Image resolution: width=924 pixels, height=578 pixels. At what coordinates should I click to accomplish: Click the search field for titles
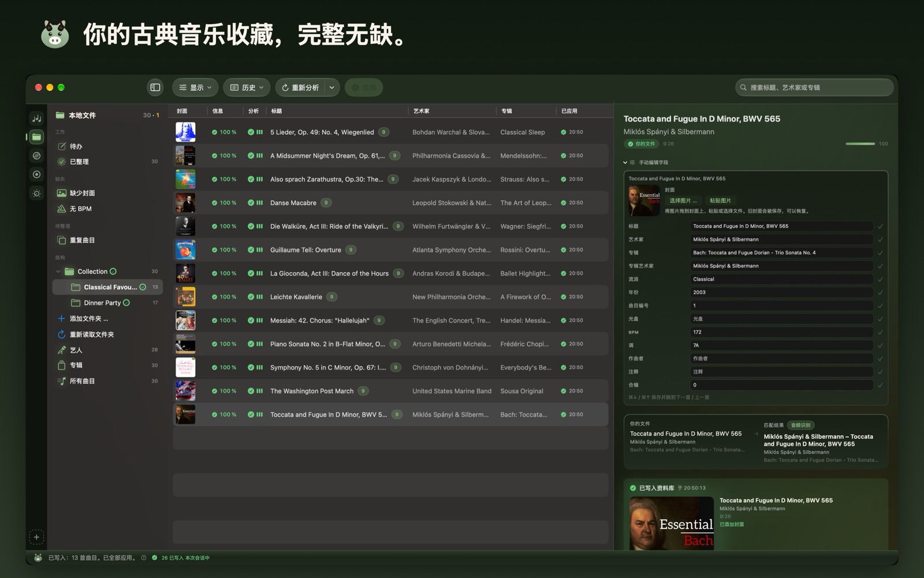(814, 87)
